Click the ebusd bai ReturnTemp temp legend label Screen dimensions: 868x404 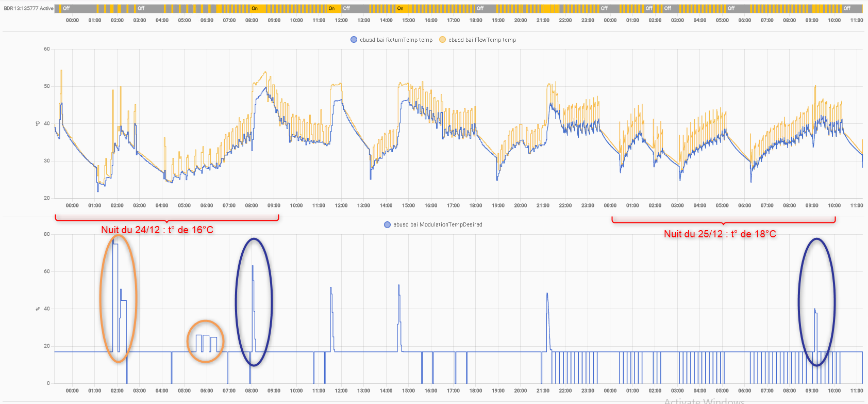coord(396,40)
